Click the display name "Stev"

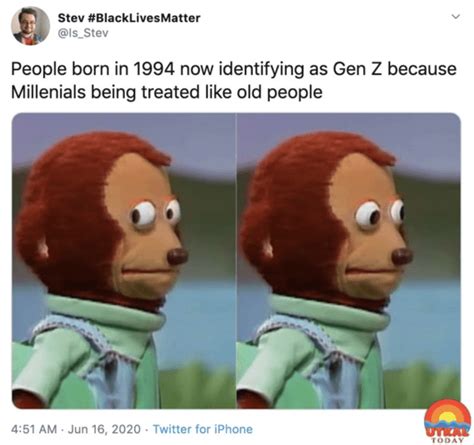pos(72,18)
